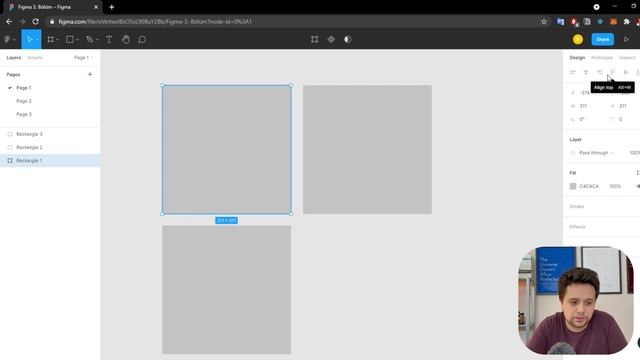Viewport: 640px width, 360px height.
Task: Open the Figma main menu icon
Action: pyautogui.click(x=7, y=40)
